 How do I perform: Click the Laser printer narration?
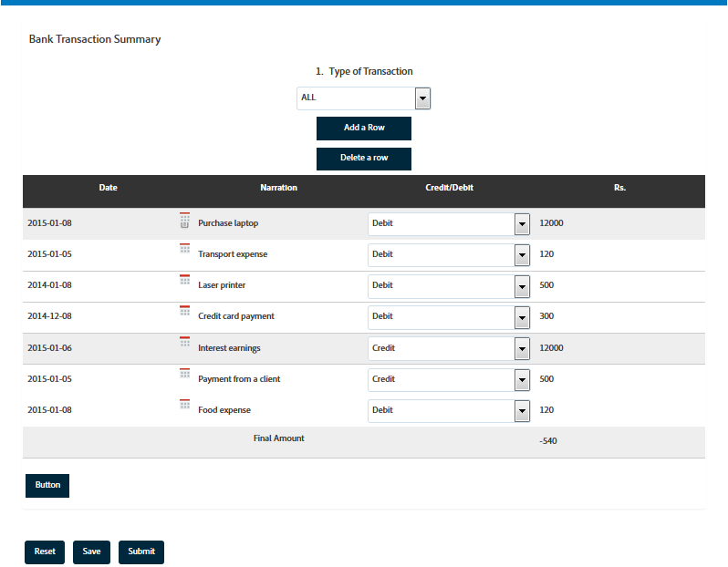(x=222, y=285)
